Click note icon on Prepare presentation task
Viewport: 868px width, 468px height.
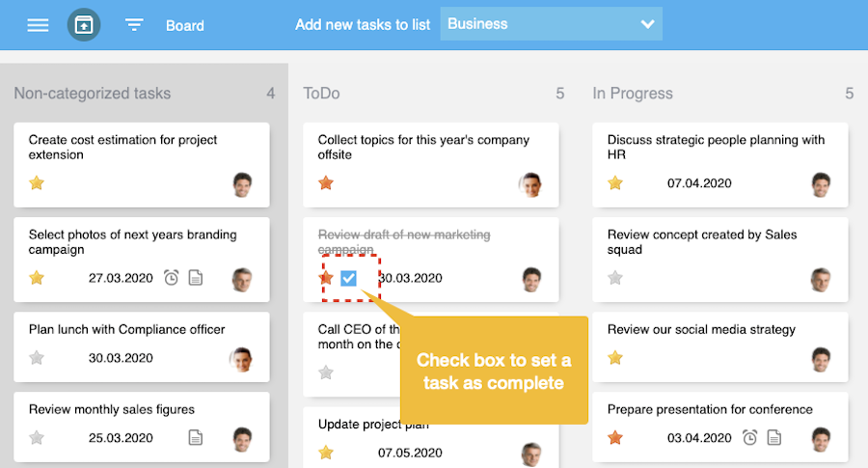pyautogui.click(x=773, y=438)
